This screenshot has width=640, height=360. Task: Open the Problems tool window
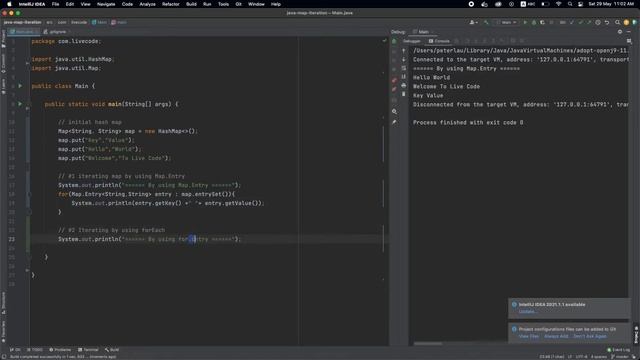[60, 350]
